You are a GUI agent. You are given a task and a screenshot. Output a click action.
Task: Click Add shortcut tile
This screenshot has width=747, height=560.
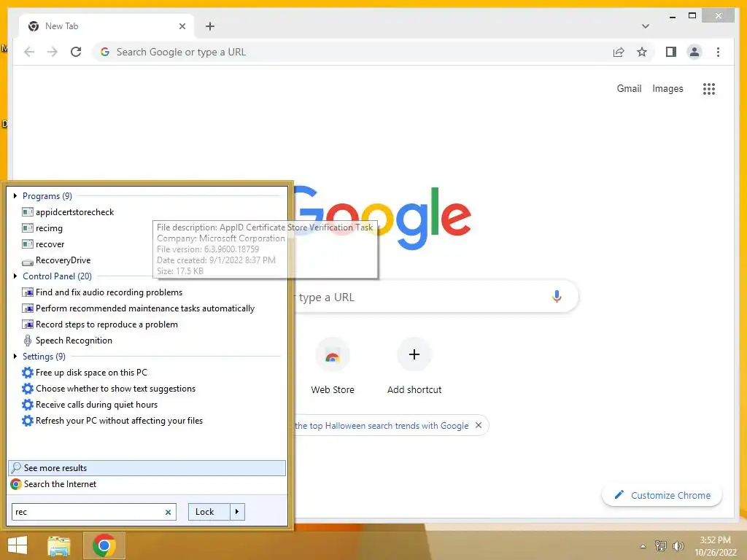(414, 366)
